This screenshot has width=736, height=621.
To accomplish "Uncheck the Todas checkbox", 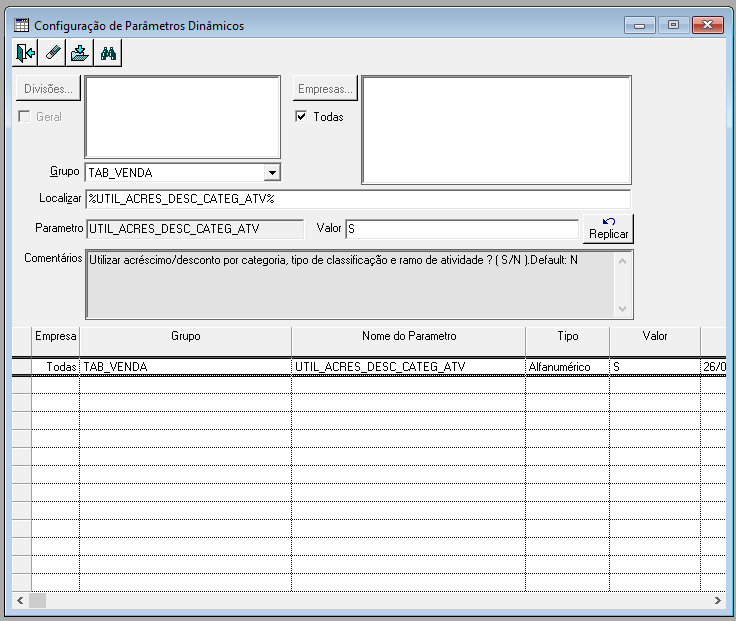I will pyautogui.click(x=301, y=116).
